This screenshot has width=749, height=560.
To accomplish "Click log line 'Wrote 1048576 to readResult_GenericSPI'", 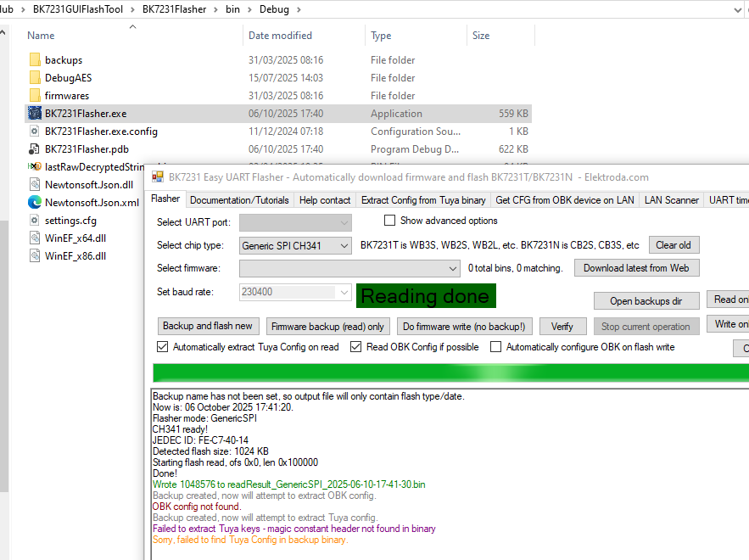I will (x=288, y=484).
